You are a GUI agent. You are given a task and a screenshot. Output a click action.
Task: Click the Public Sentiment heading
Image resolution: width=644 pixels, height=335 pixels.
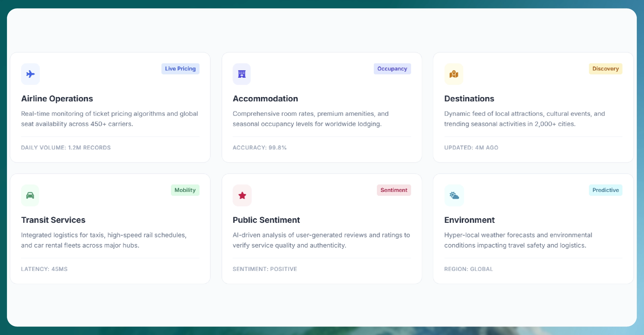(266, 220)
